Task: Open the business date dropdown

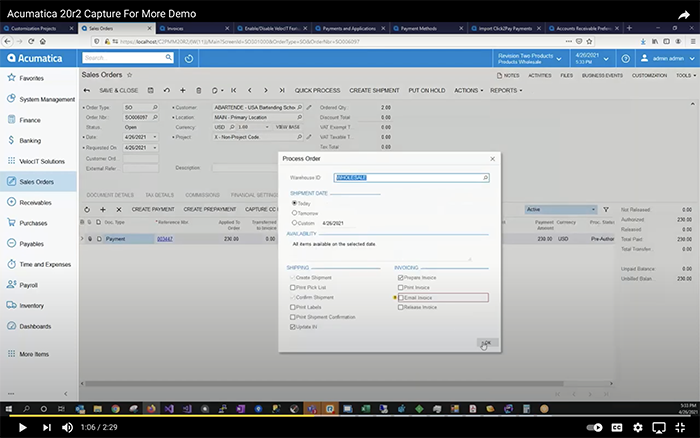Action: pos(592,58)
